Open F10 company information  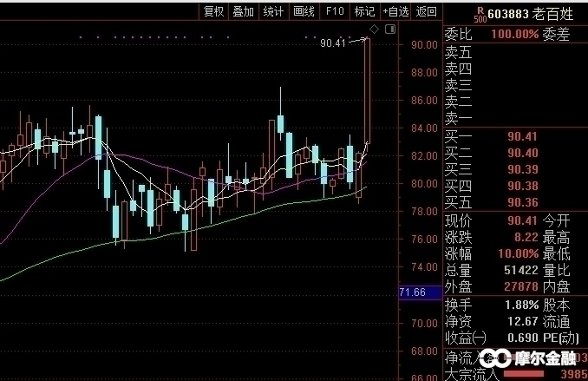[334, 11]
